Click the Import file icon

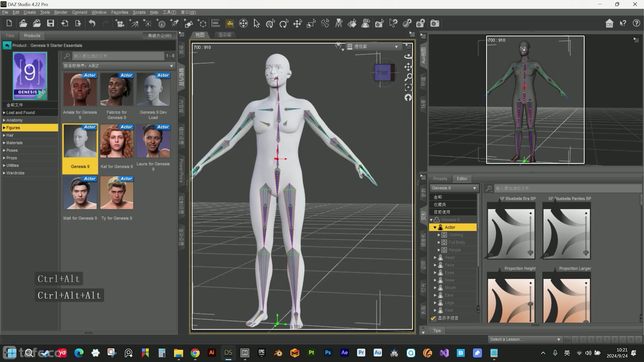point(65,23)
